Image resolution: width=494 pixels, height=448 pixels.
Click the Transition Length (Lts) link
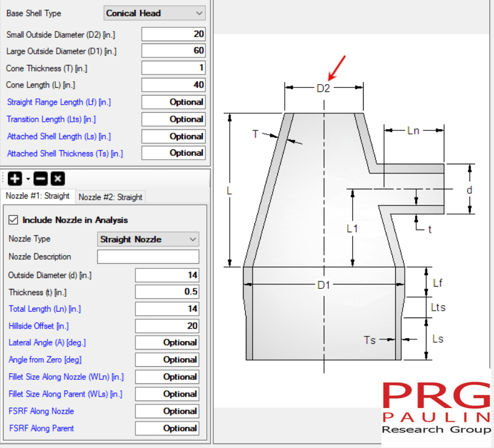52,119
